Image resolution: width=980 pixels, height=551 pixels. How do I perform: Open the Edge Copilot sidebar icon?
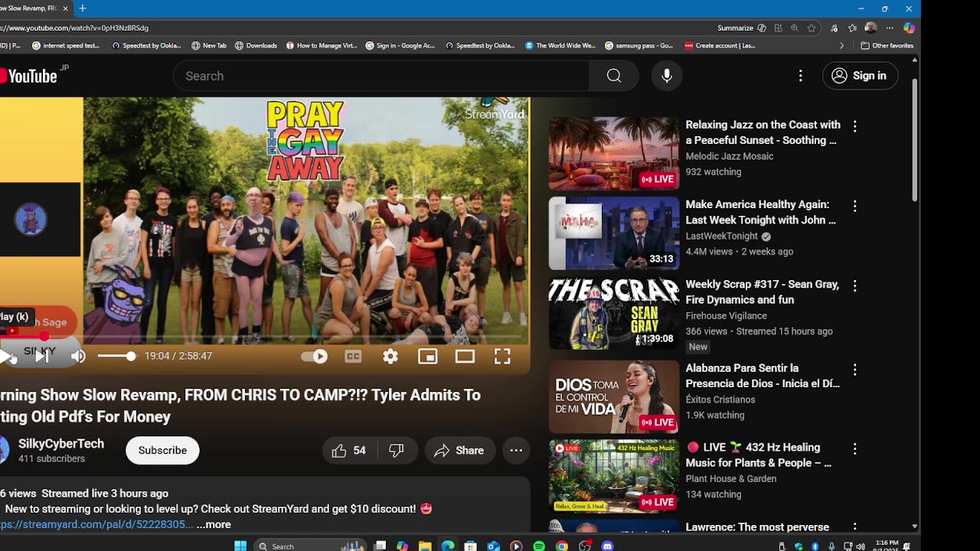[909, 28]
